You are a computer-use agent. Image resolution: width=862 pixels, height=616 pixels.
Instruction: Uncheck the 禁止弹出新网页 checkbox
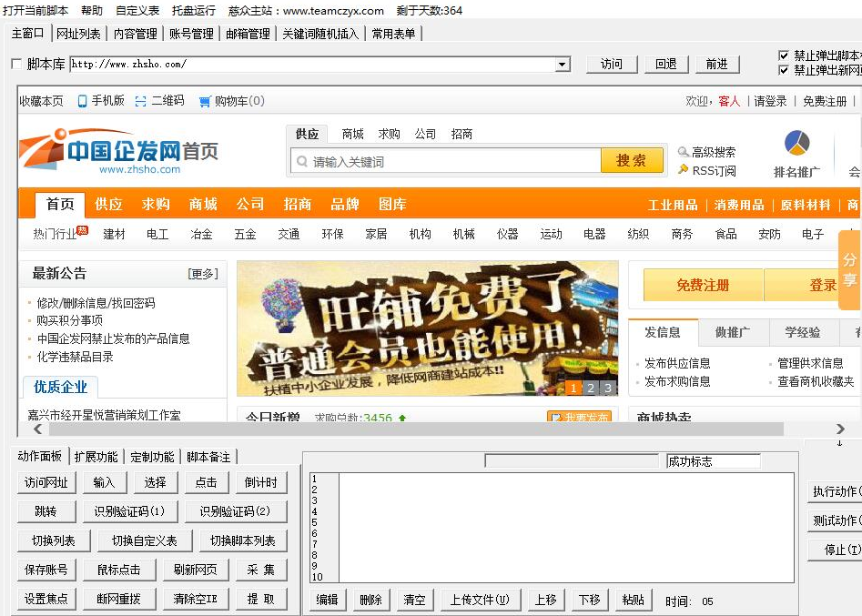[x=784, y=70]
